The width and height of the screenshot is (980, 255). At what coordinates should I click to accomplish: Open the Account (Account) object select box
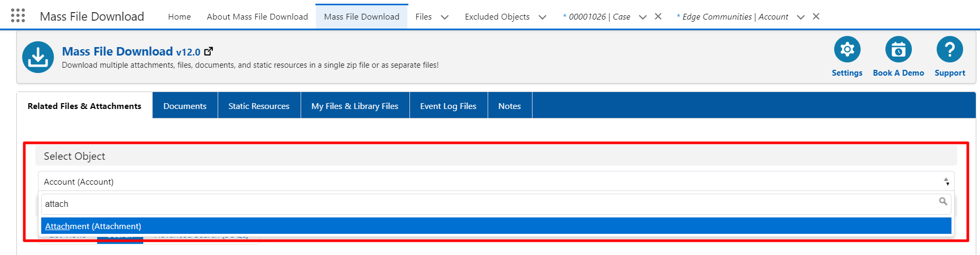pos(496,181)
